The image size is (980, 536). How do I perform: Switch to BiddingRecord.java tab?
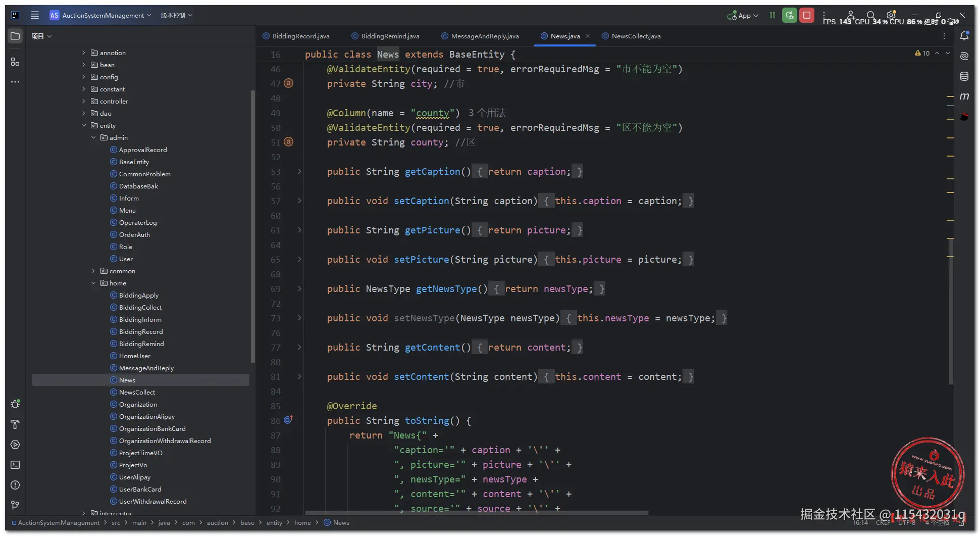[296, 36]
